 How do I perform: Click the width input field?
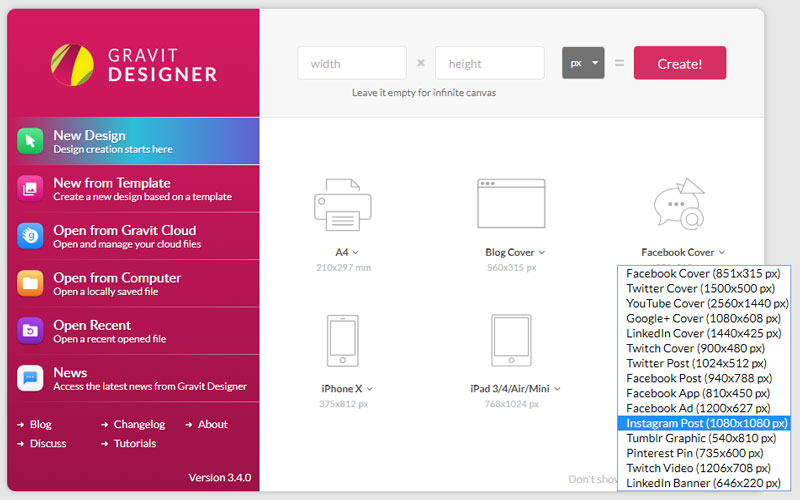point(352,63)
